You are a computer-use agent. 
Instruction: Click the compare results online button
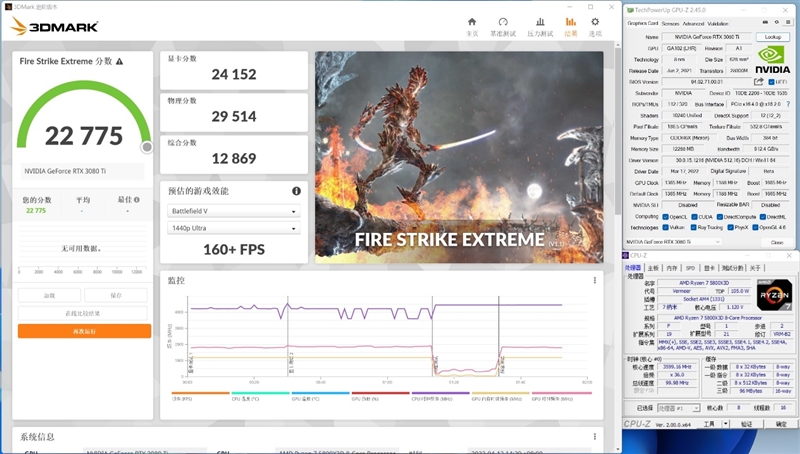83,313
